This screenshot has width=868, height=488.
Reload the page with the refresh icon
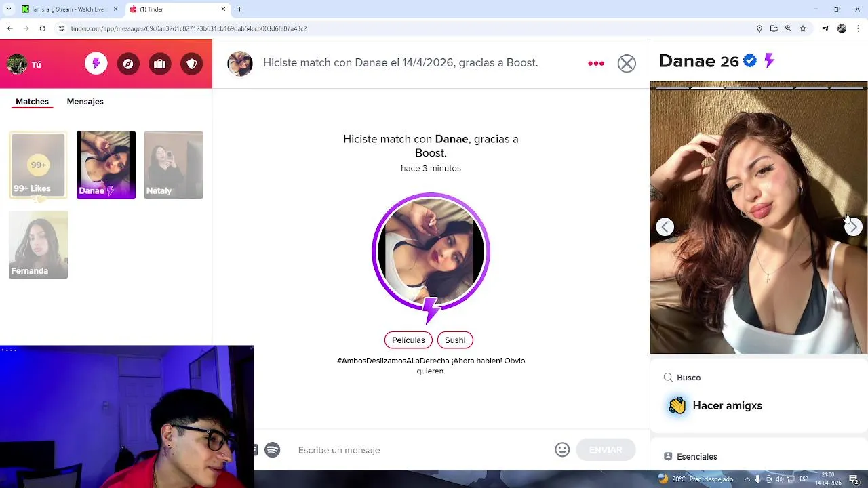[x=42, y=28]
